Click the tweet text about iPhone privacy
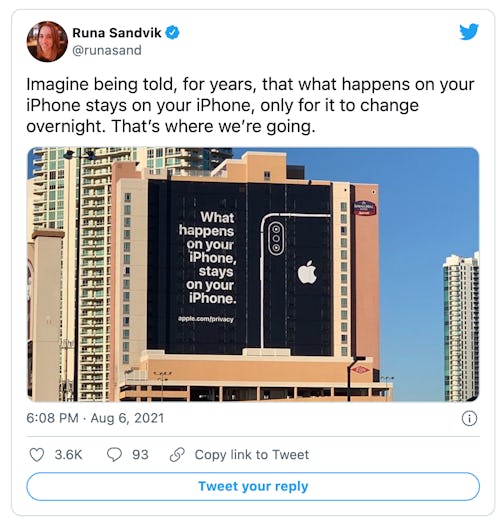The height and width of the screenshot is (527, 500). pos(250,105)
